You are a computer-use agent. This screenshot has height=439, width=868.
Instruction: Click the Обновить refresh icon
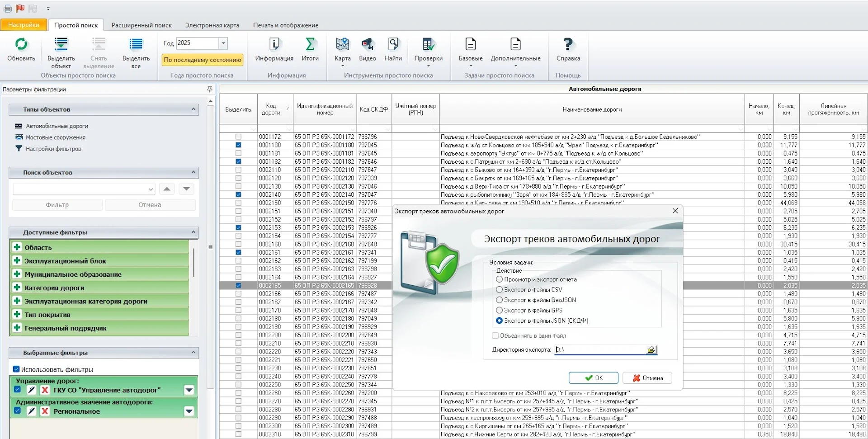click(x=21, y=44)
